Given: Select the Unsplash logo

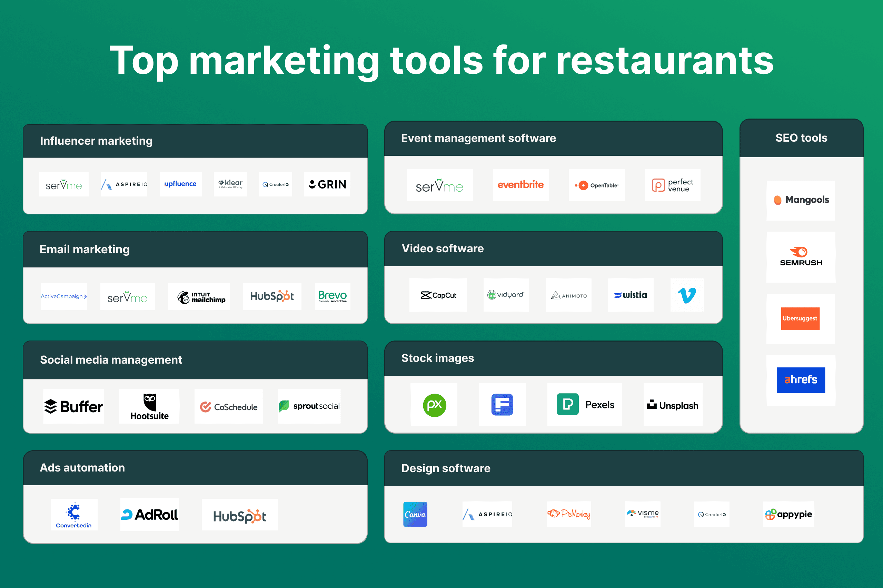Looking at the screenshot, I should tap(673, 404).
